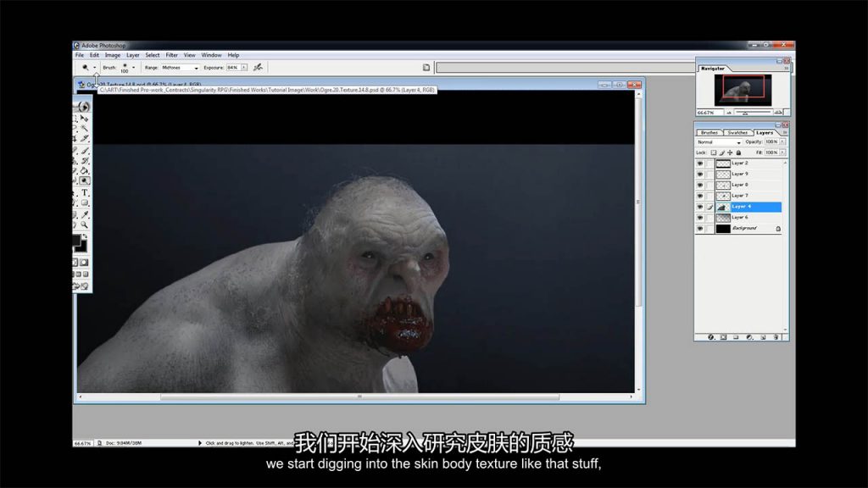The height and width of the screenshot is (488, 868).
Task: Select the Brush tool in the toolbox
Action: point(85,150)
